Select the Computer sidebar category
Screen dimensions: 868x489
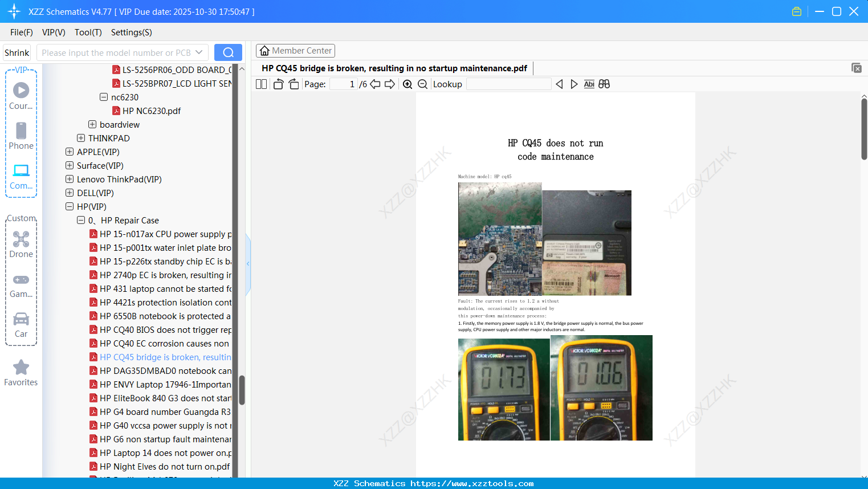tap(21, 177)
